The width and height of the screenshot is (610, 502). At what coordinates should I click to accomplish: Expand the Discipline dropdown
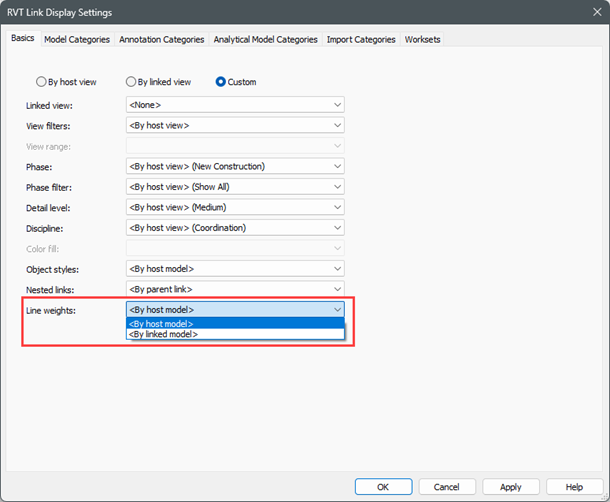[x=235, y=228]
